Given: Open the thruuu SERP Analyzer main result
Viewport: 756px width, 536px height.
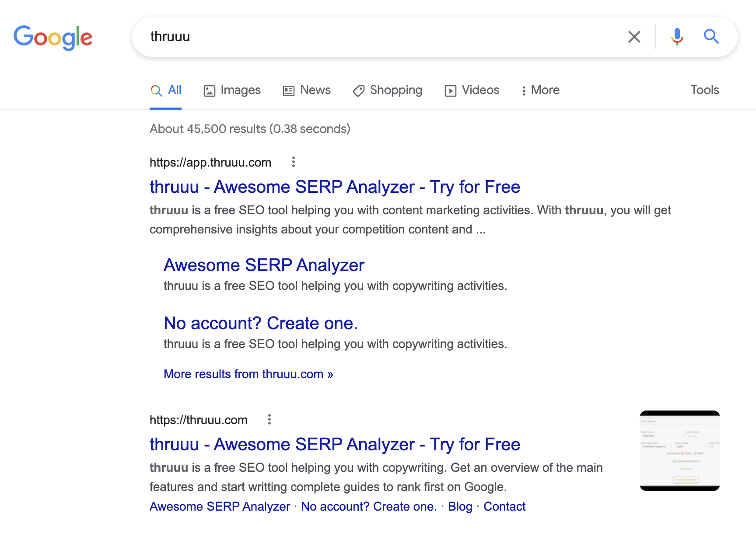Looking at the screenshot, I should pos(334,187).
